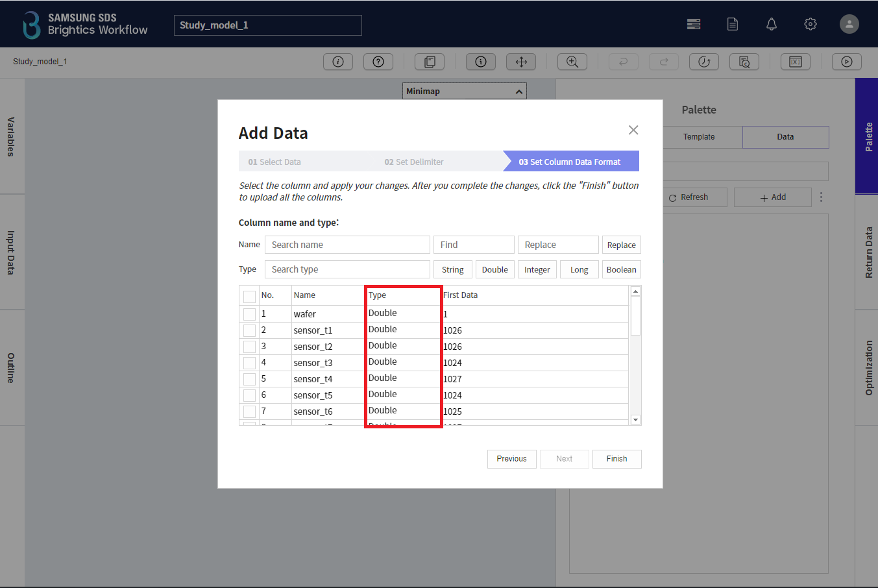
Task: Open the three-dot menu beside Add
Action: coord(821,197)
